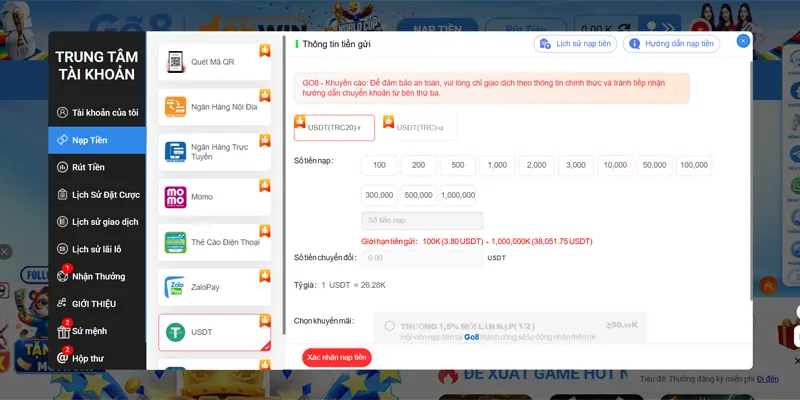
Task: Open Hộp thư mailbox section
Action: [x=97, y=358]
